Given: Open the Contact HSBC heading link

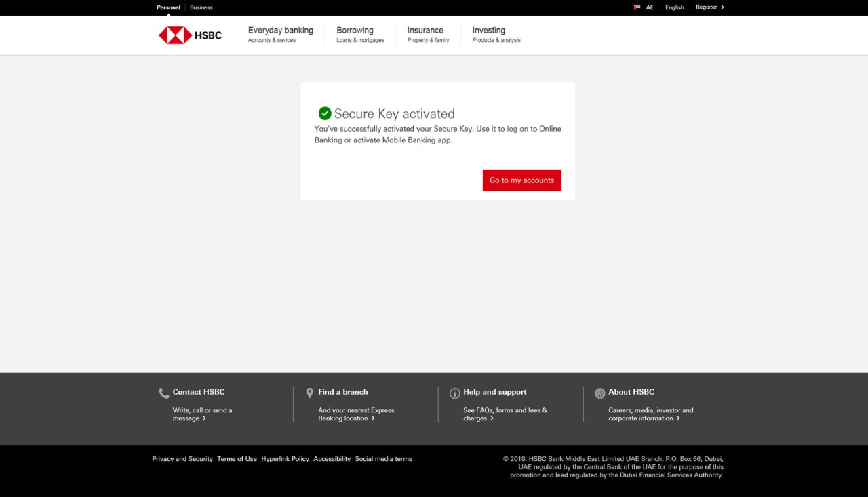Looking at the screenshot, I should (x=199, y=392).
